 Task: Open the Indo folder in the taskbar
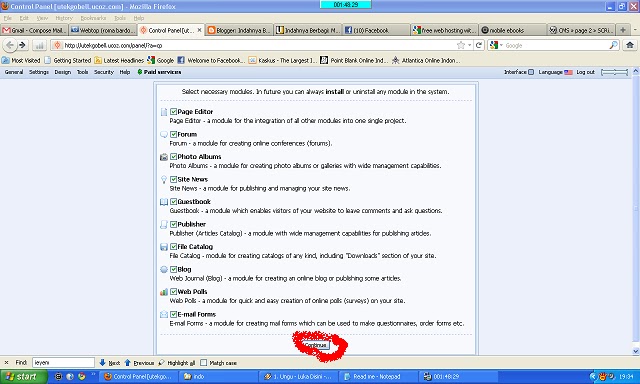click(x=218, y=377)
